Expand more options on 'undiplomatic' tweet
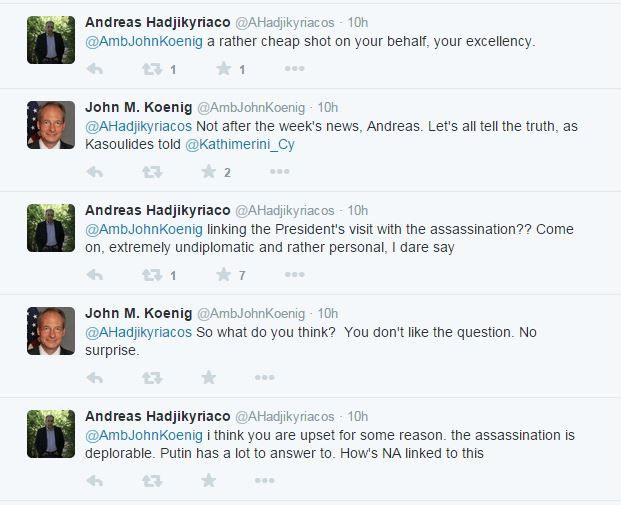Image resolution: width=621 pixels, height=505 pixels. click(x=294, y=275)
